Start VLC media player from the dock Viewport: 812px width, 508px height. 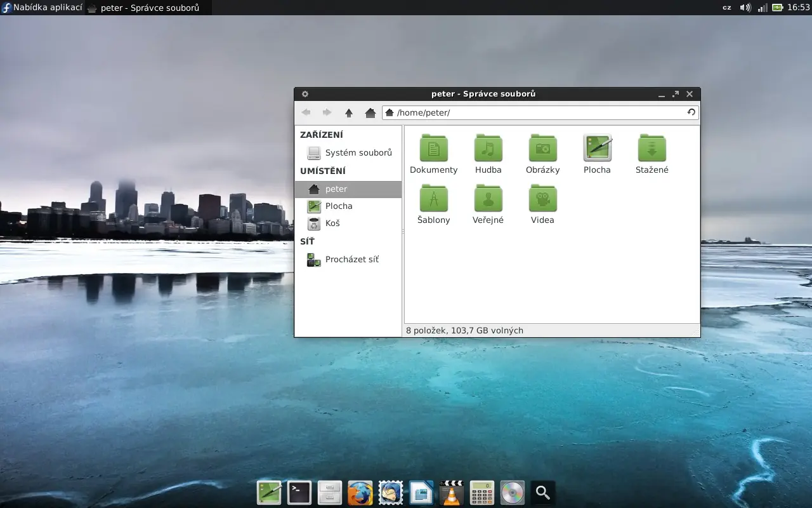[451, 492]
